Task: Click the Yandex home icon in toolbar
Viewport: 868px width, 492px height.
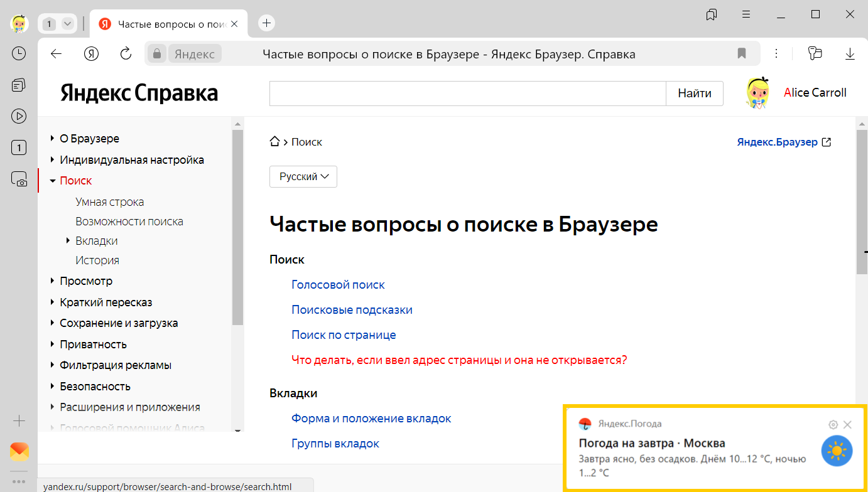Action: (x=92, y=54)
